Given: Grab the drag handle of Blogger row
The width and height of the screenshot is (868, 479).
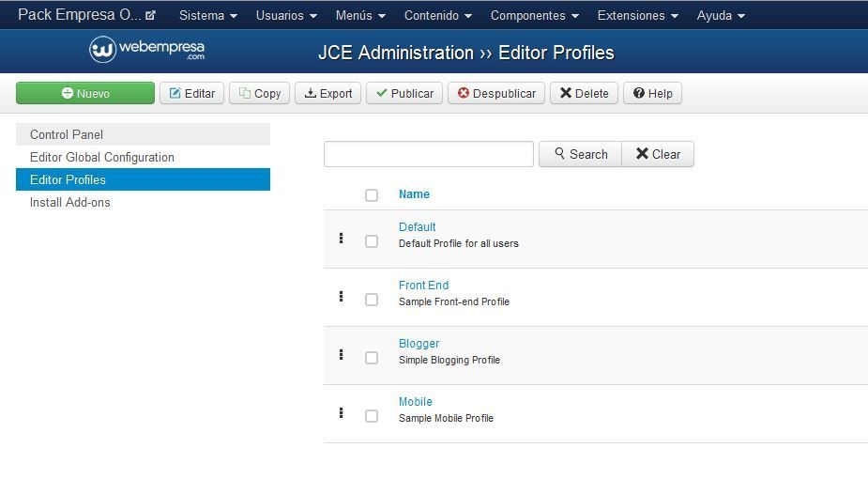Looking at the screenshot, I should click(x=341, y=354).
